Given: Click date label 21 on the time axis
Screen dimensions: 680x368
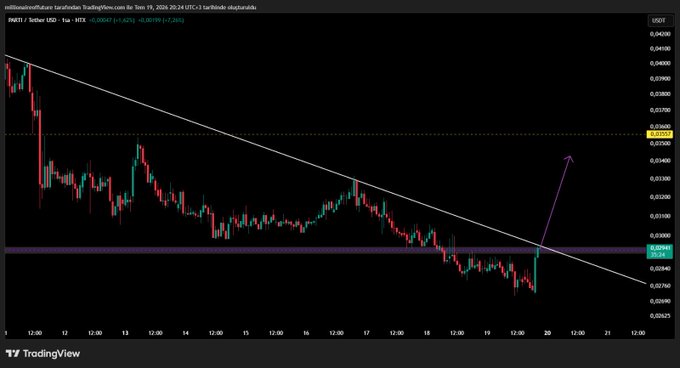Looking at the screenshot, I should (x=608, y=333).
